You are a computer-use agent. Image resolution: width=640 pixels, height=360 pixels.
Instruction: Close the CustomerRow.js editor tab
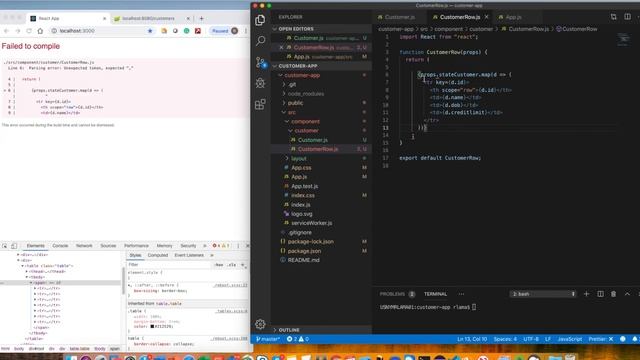pos(487,17)
